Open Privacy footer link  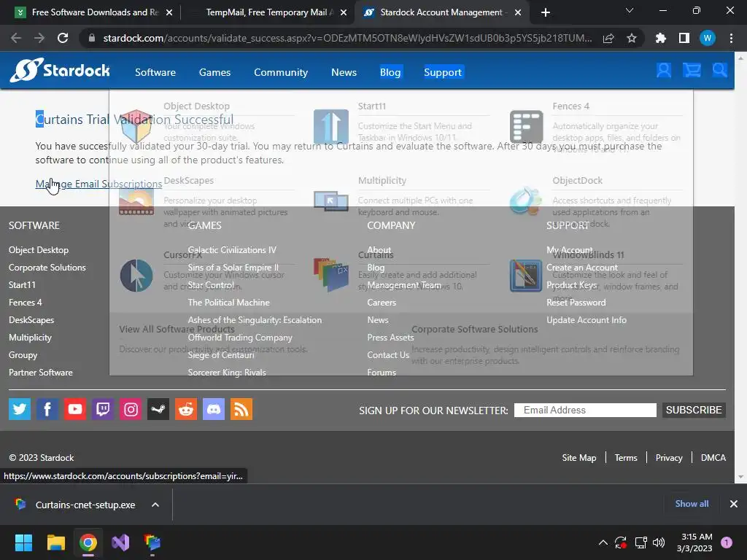tap(669, 458)
